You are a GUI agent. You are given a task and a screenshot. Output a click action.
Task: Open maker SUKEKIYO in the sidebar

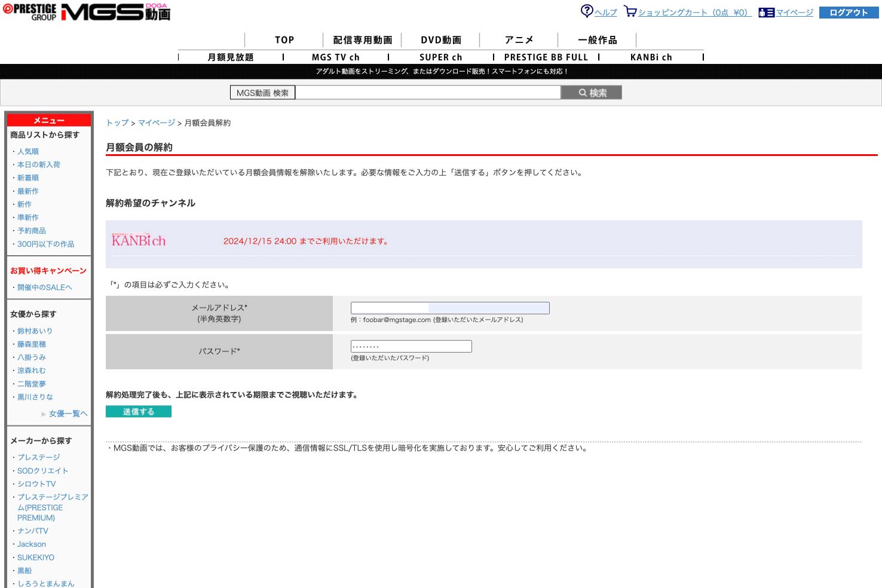[x=36, y=558]
